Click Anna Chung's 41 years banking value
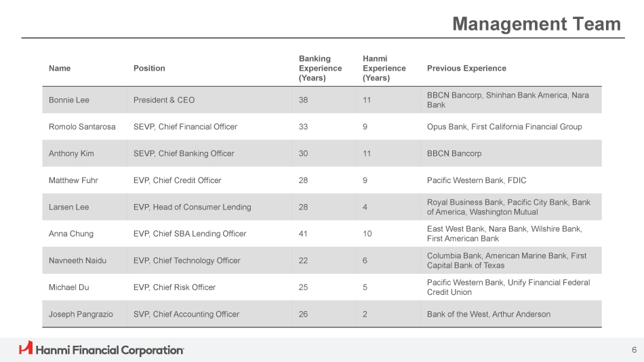The image size is (644, 362). click(x=303, y=234)
